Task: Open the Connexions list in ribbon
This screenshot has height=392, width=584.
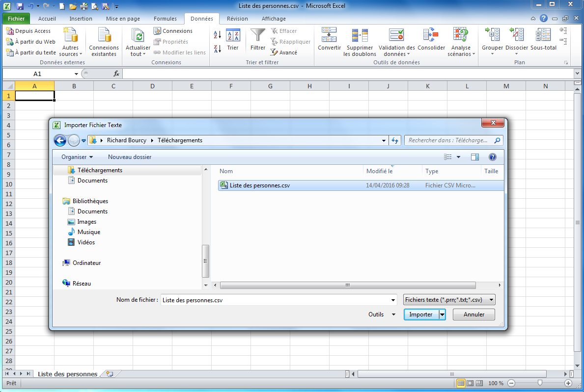Action: click(173, 31)
